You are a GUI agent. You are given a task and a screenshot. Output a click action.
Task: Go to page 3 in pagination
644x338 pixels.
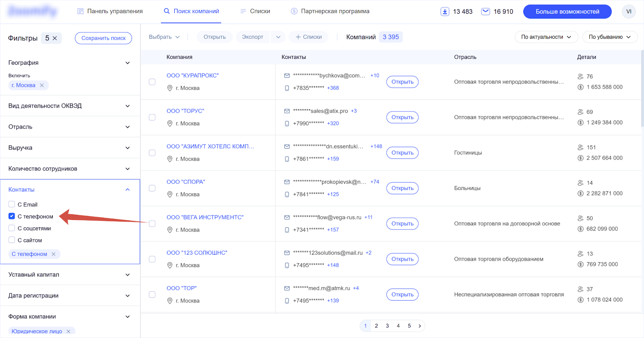point(387,326)
